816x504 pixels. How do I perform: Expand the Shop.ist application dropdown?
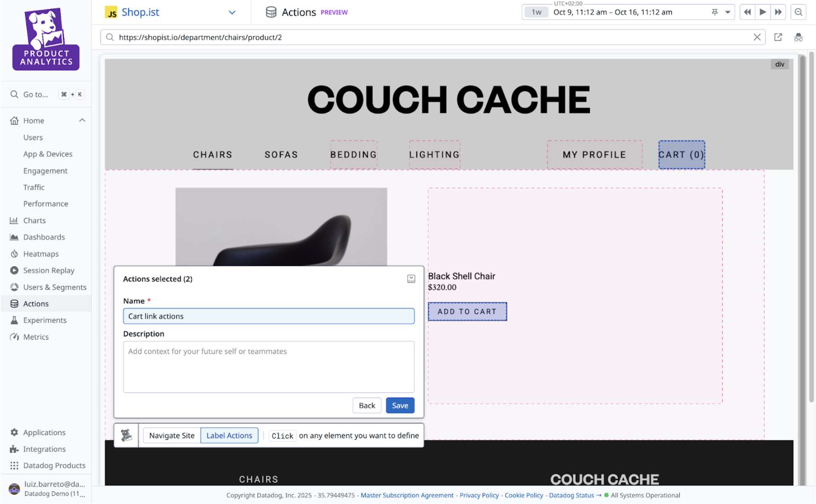[232, 12]
